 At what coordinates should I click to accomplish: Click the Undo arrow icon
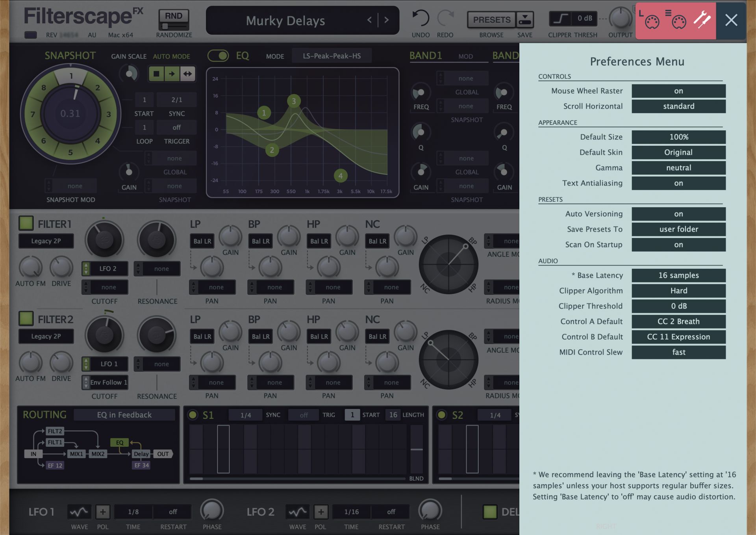click(420, 19)
